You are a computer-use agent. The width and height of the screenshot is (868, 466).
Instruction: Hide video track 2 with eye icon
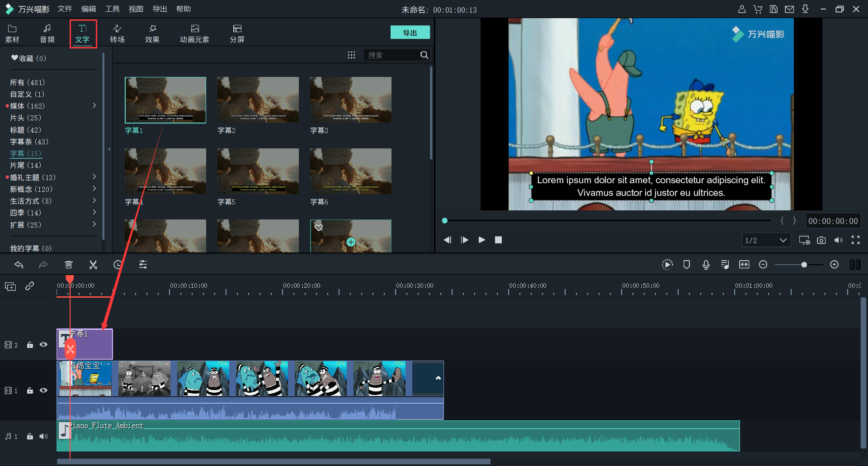43,345
